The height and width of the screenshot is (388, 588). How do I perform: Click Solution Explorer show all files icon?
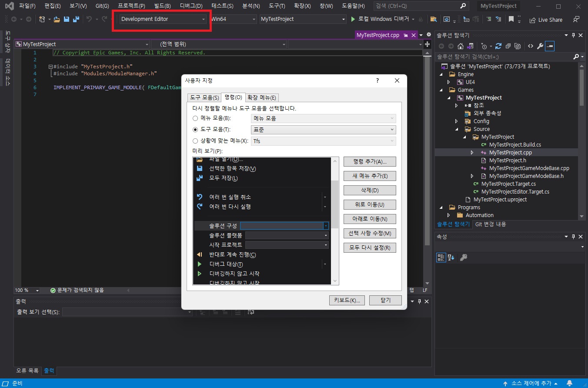pos(518,46)
